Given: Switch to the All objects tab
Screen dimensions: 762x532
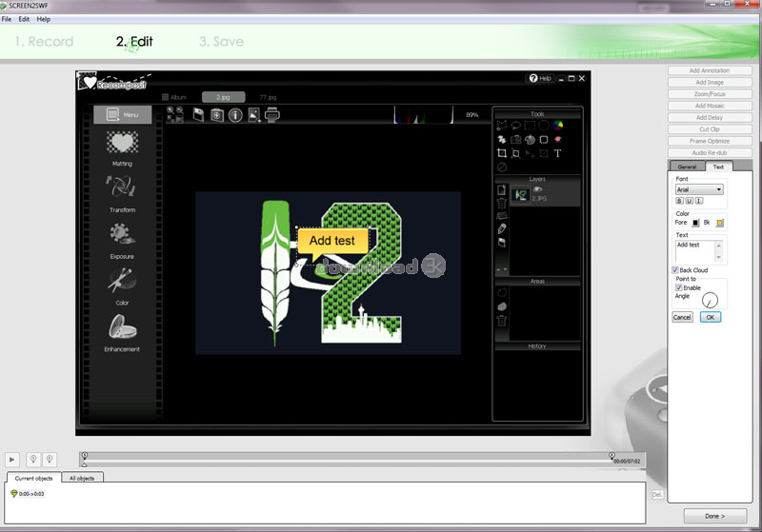Looking at the screenshot, I should (82, 478).
